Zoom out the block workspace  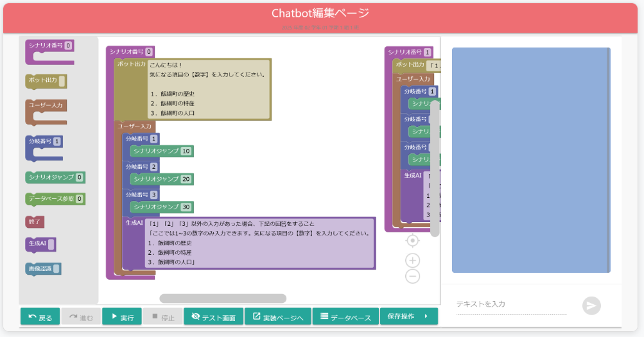pyautogui.click(x=412, y=276)
